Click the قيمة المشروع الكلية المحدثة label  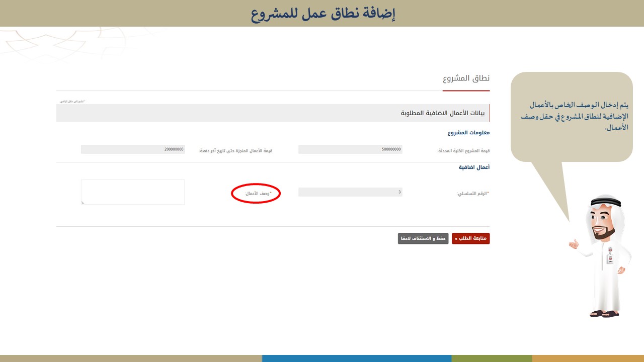tap(463, 151)
